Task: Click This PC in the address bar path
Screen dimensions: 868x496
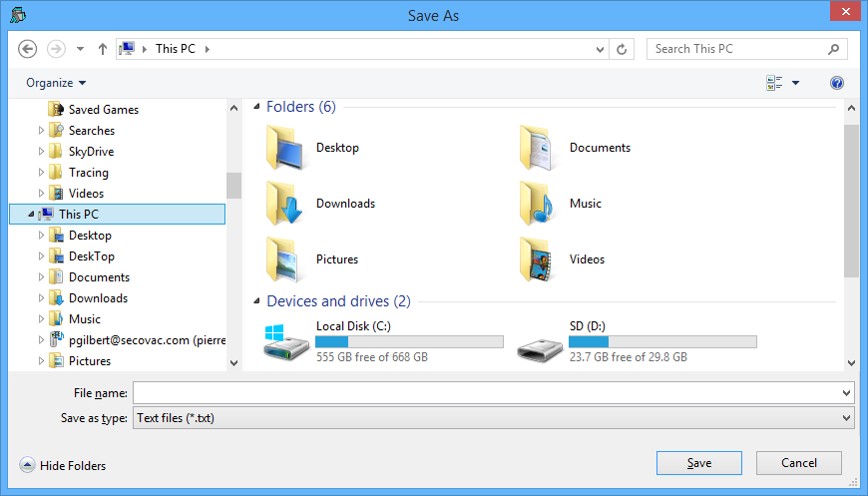Action: tap(176, 49)
